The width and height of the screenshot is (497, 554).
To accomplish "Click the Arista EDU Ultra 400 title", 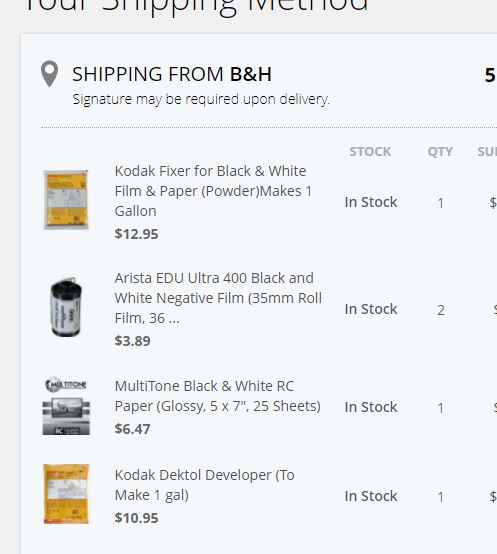I will [218, 298].
